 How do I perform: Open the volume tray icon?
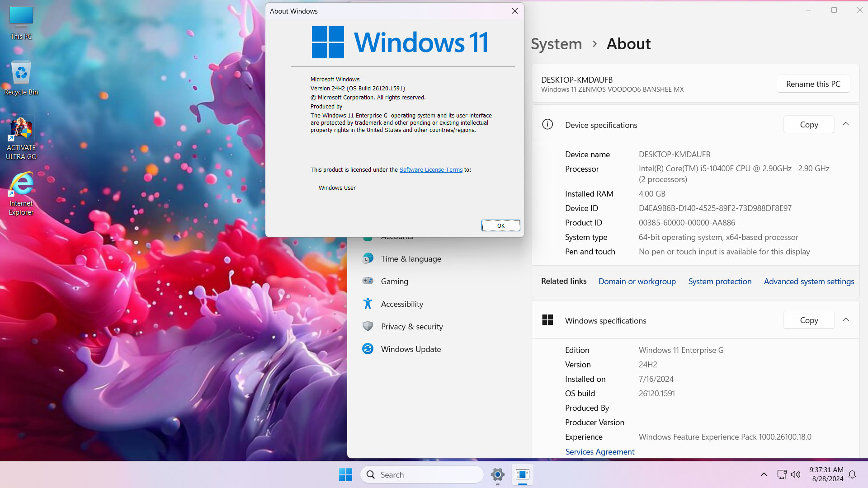pyautogui.click(x=796, y=474)
